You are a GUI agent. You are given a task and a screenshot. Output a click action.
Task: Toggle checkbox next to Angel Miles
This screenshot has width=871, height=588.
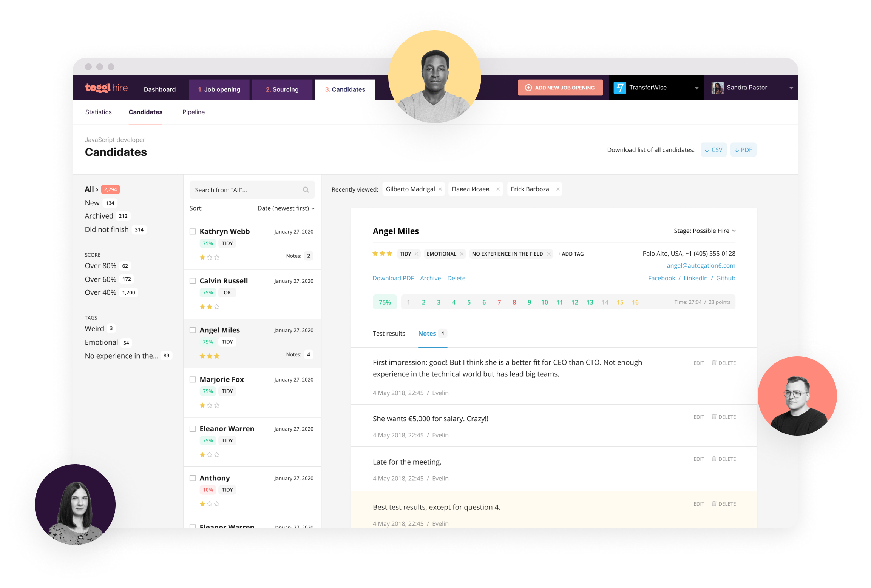point(192,330)
